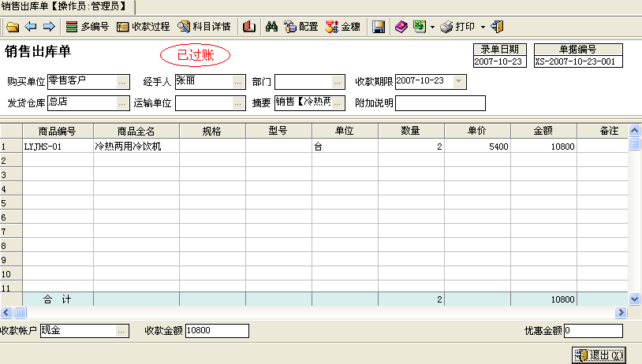This screenshot has width=642, height=364.
Task: Click the 商品全名 column header
Action: [x=136, y=131]
